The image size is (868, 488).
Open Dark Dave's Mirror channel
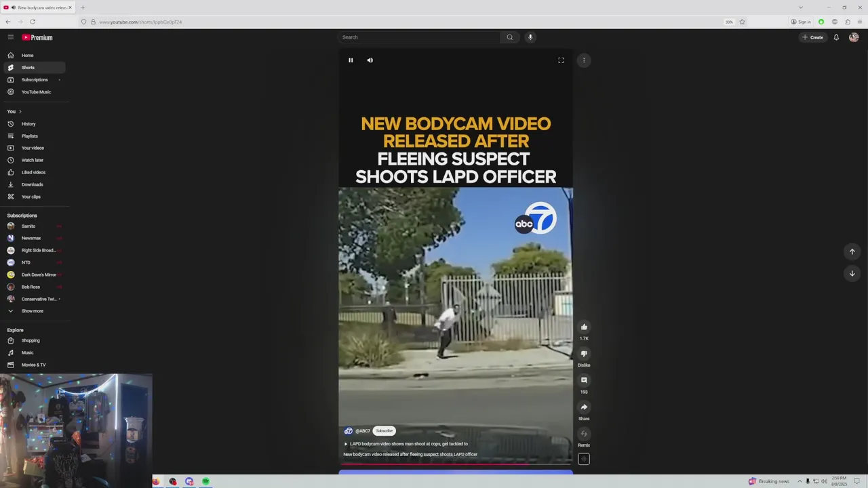click(x=34, y=274)
